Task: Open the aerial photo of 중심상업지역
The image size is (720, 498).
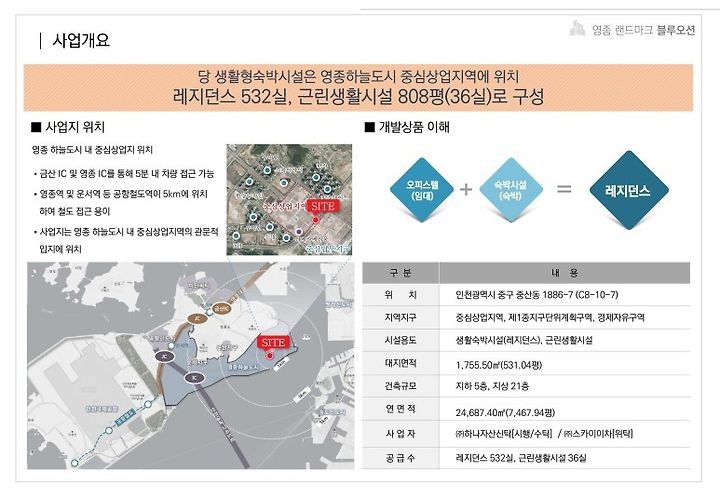Action: pos(289,200)
